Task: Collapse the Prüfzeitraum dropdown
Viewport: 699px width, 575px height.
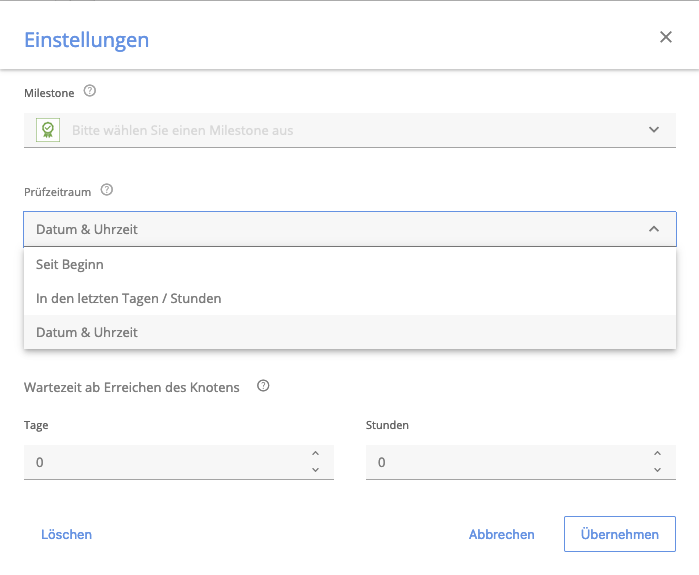Action: [350, 229]
